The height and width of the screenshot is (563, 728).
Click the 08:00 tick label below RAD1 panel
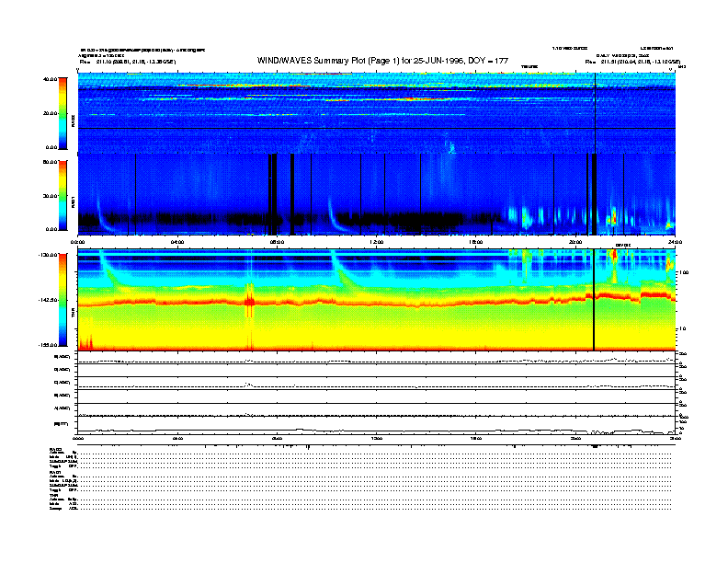pyautogui.click(x=277, y=242)
